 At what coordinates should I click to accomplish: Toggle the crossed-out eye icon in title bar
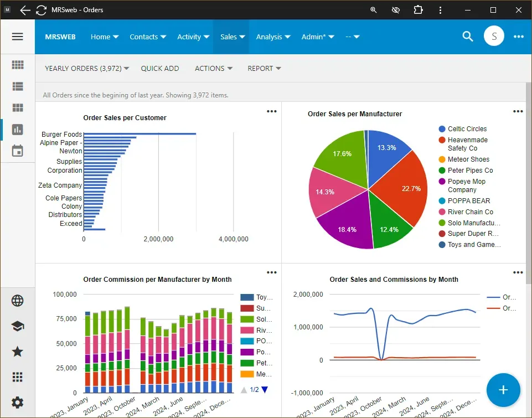point(395,10)
